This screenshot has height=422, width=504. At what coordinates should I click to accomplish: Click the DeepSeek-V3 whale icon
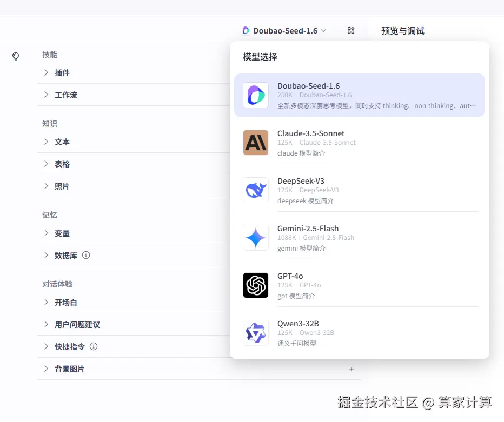[x=255, y=190]
